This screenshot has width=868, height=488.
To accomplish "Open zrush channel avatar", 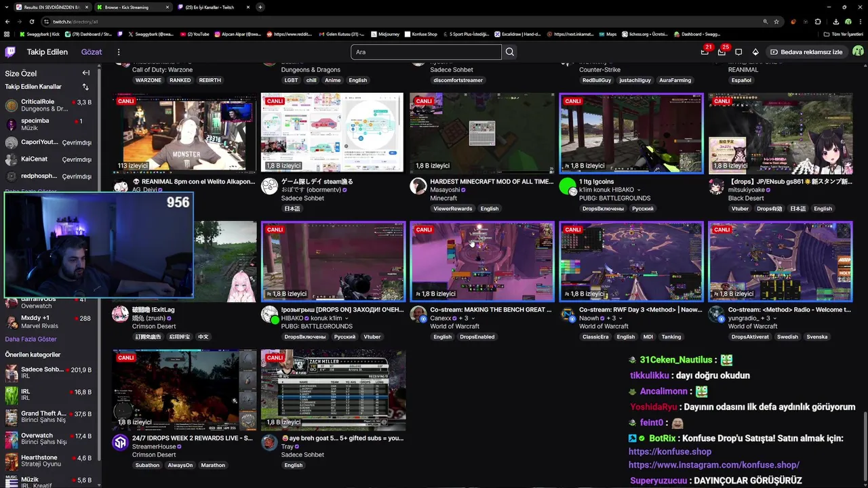I will 120,314.
